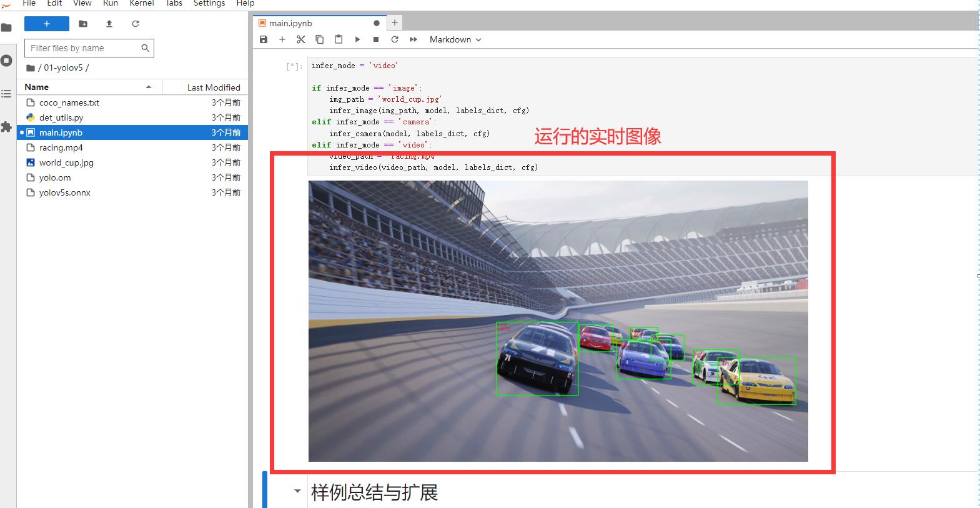Open the Table of Contents sidebar
The width and height of the screenshot is (980, 508).
tap(7, 94)
